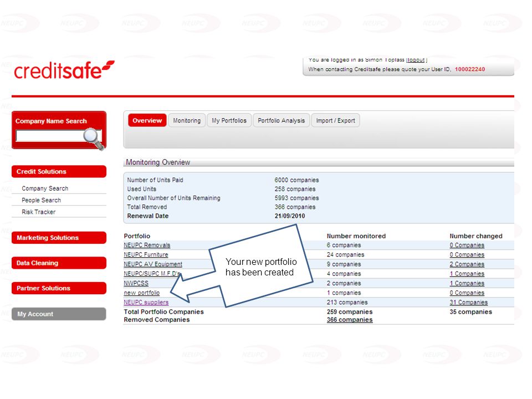This screenshot has width=532, height=399.
Task: Open the Partner Solutions section
Action: [x=59, y=288]
